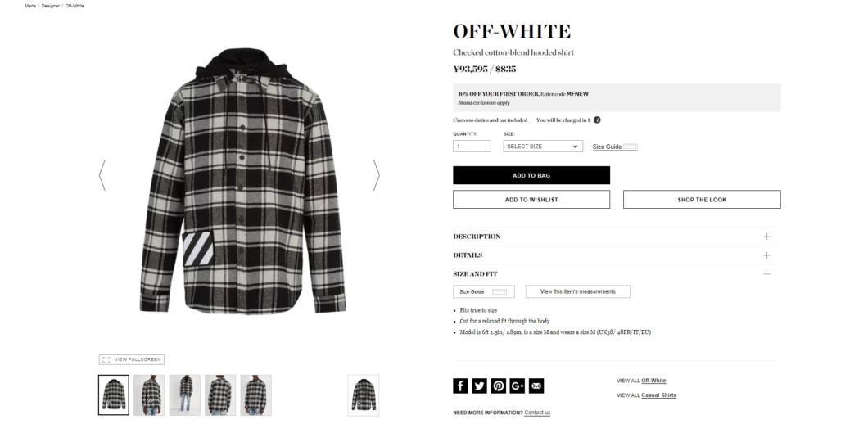Share product on Facebook icon
This screenshot has height=424, width=868.
click(460, 386)
